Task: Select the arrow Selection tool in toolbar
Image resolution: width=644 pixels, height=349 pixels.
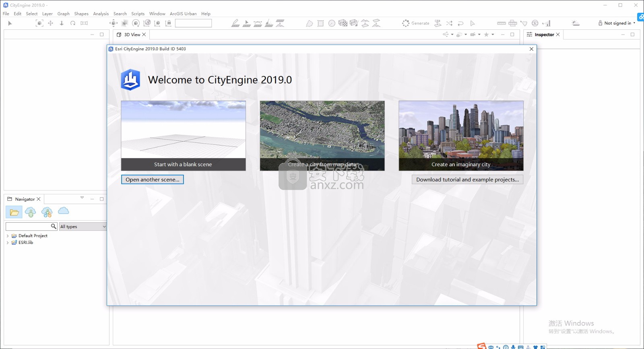Action: click(x=10, y=23)
